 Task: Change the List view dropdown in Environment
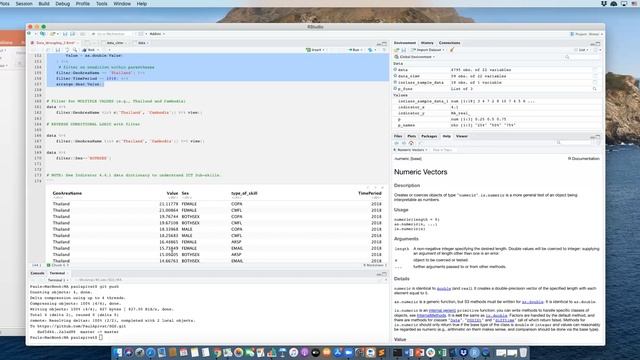582,50
